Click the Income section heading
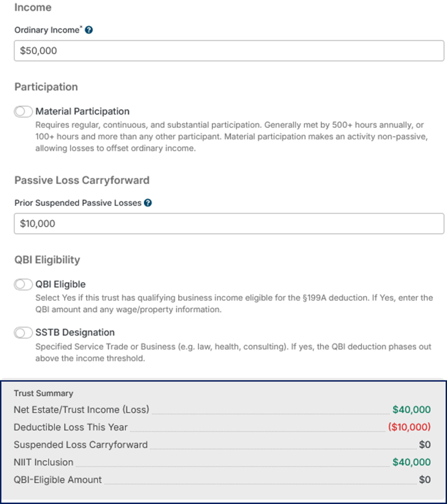 coord(33,7)
